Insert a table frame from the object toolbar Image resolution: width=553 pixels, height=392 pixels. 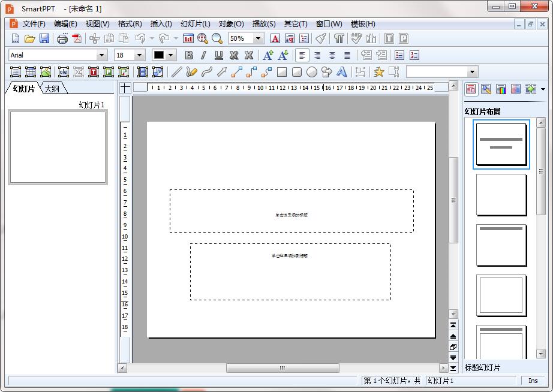point(31,72)
